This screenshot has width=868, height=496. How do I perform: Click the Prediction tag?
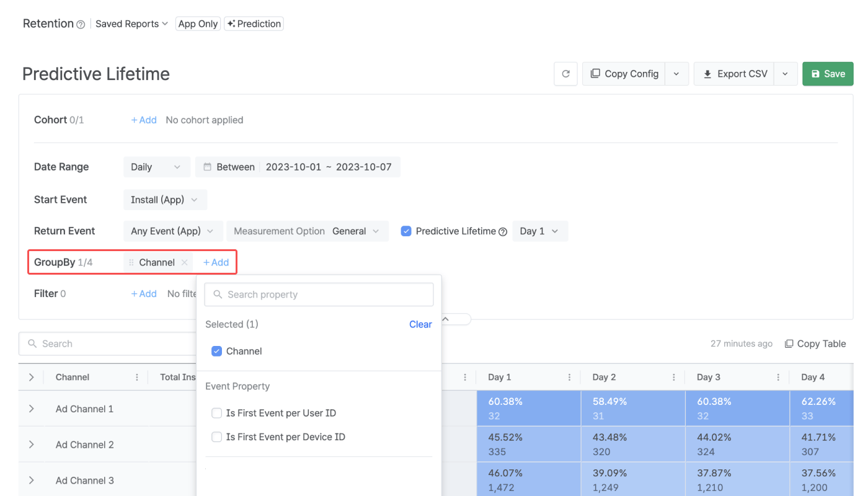click(254, 24)
